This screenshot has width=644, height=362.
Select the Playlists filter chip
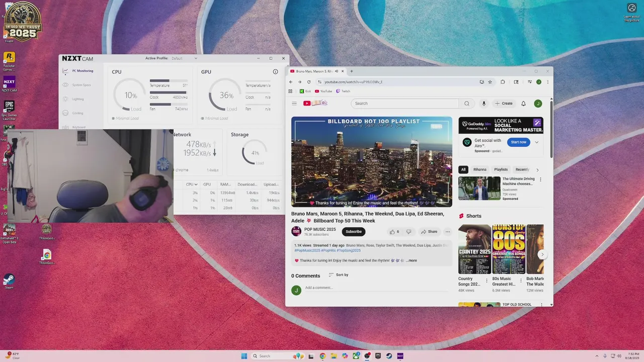click(501, 169)
